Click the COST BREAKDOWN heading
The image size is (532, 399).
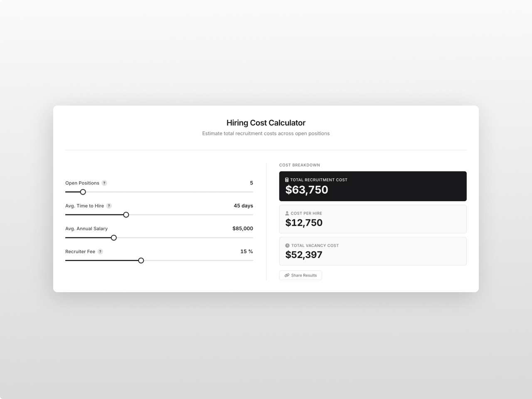pos(299,165)
